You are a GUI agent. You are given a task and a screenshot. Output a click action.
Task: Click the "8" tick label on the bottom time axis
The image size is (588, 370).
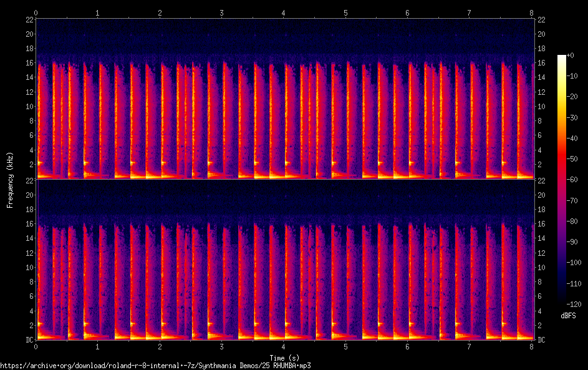[x=531, y=347]
